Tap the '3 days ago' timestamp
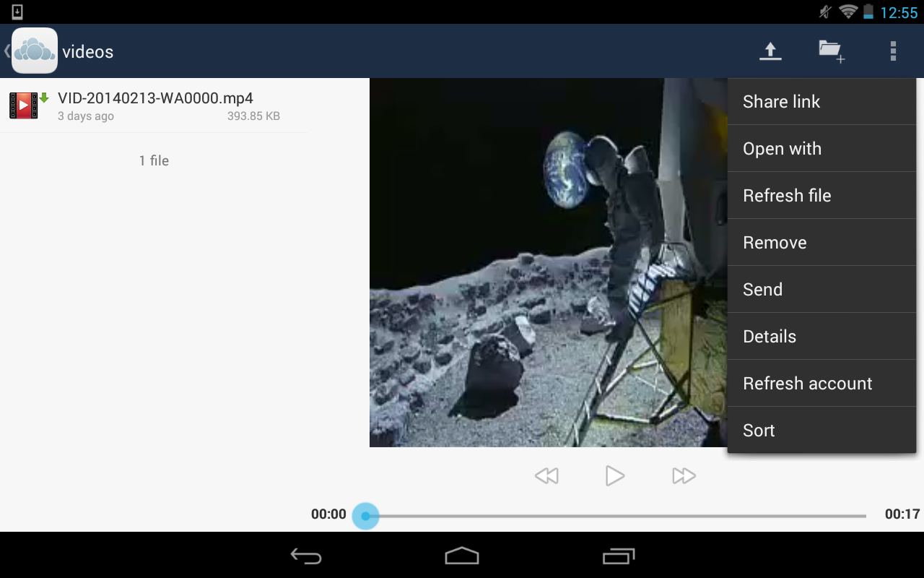924x578 pixels. click(86, 116)
